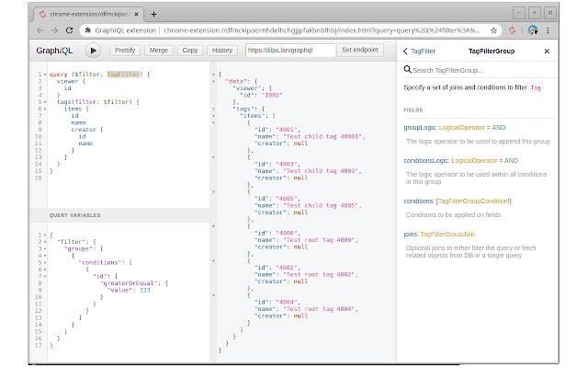
Task: Click the QUERY VARIABLES header
Action: click(x=120, y=215)
